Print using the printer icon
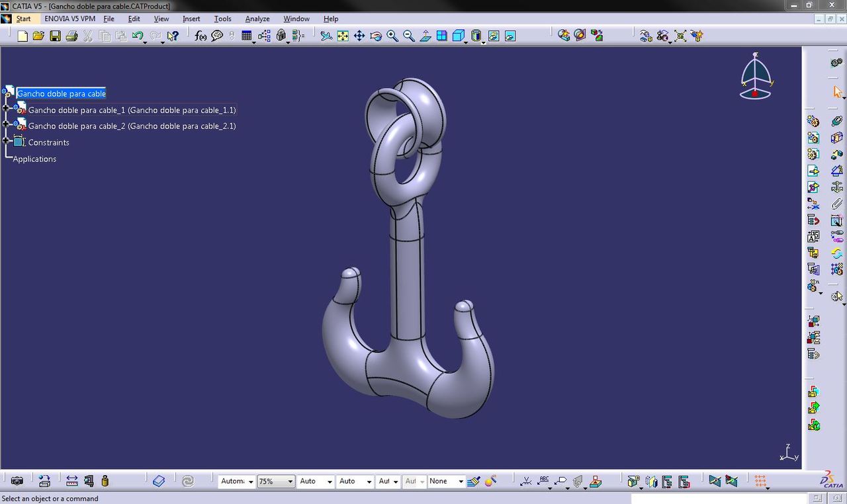The width and height of the screenshot is (847, 504). click(71, 36)
